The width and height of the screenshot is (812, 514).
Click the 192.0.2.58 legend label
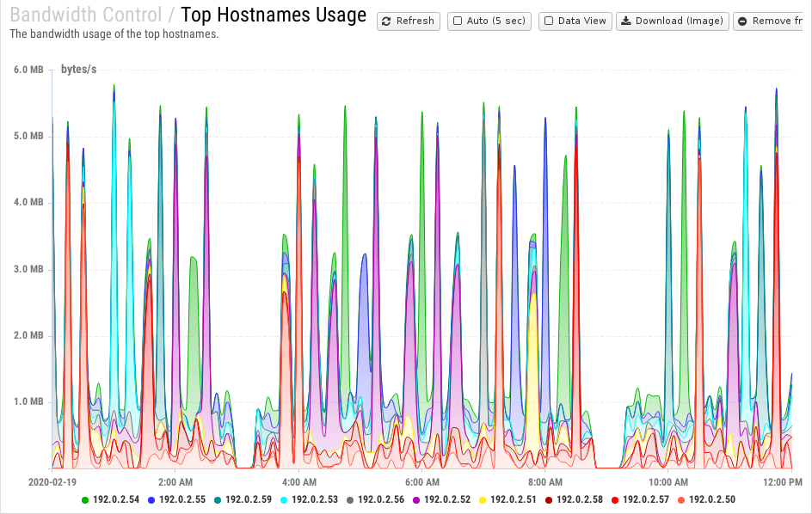[x=580, y=499]
